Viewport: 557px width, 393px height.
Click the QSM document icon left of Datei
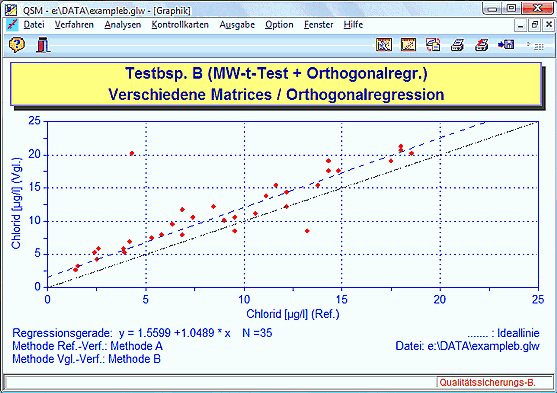(12, 25)
